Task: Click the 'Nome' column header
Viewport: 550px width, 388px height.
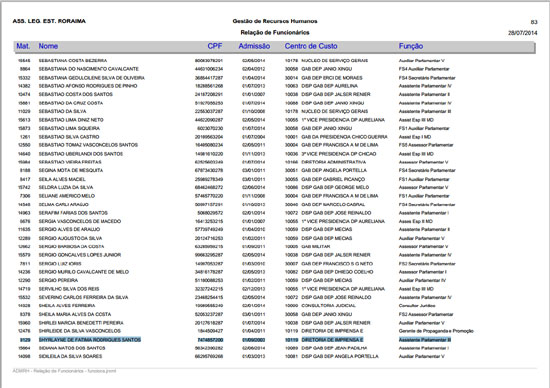Action: click(x=48, y=46)
